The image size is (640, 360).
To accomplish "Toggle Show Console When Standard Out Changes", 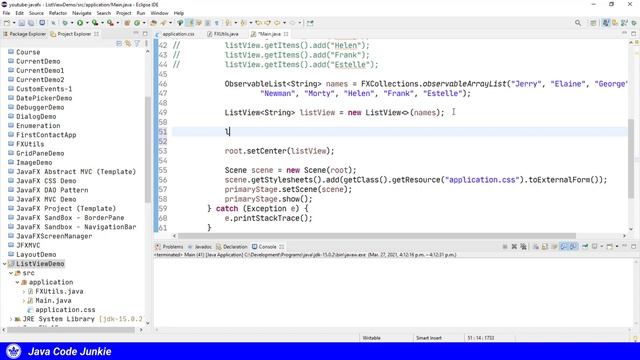I will pyautogui.click(x=564, y=247).
